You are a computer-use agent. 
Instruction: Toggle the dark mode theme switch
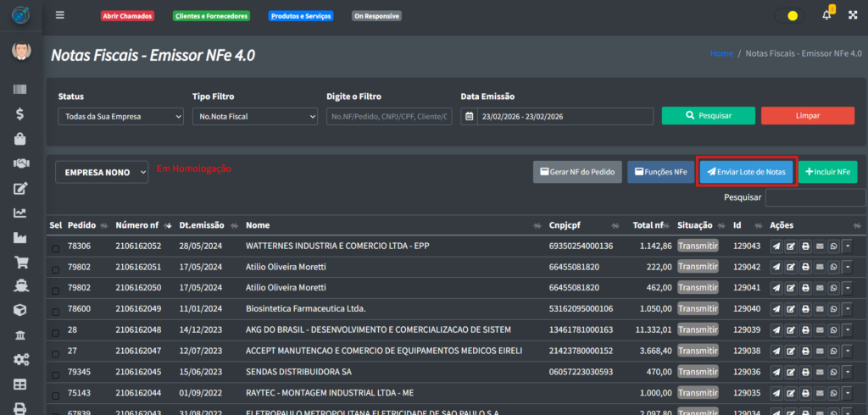pyautogui.click(x=787, y=15)
